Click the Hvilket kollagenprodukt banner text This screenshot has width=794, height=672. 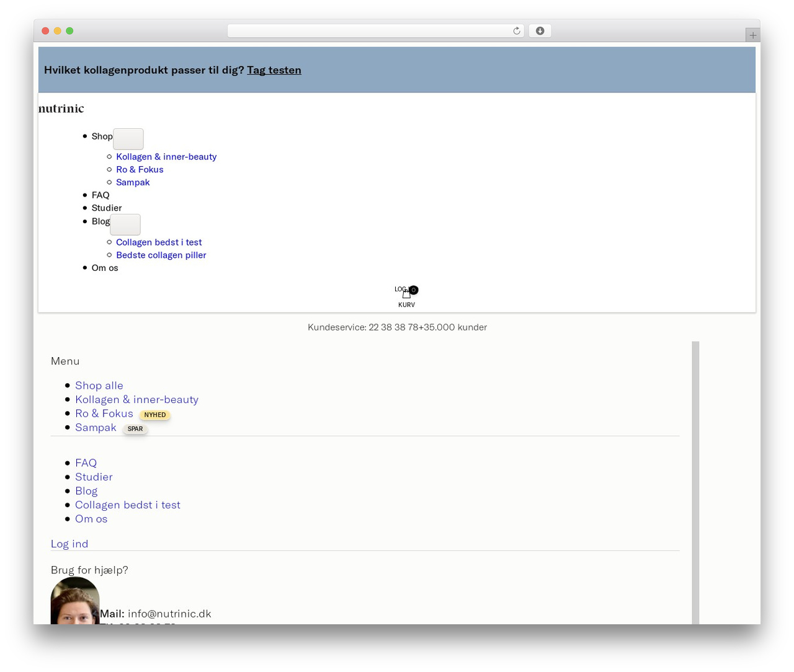[144, 70]
